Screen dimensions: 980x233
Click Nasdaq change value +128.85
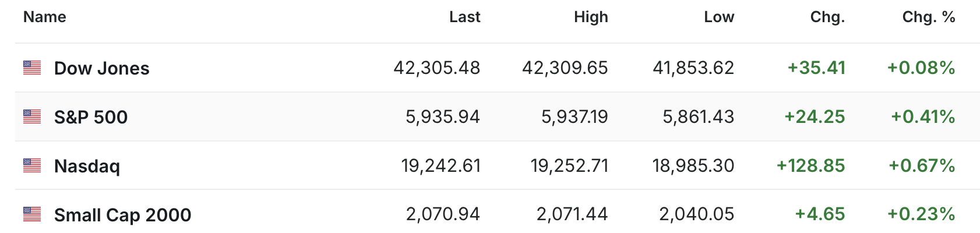click(810, 166)
